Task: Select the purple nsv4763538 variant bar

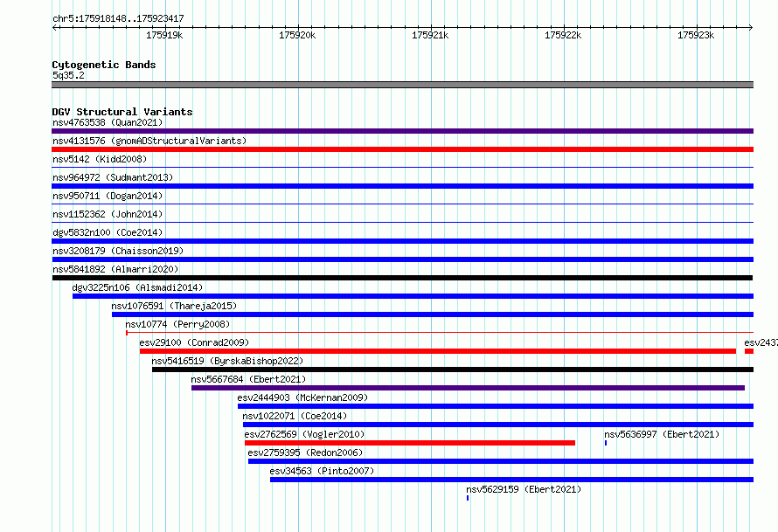Action: [402, 131]
